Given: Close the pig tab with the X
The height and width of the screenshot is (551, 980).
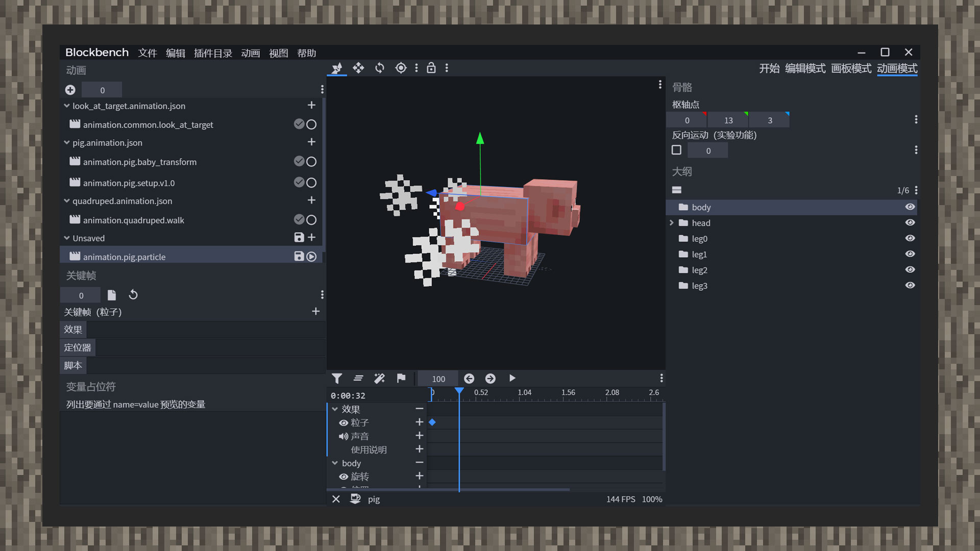Looking at the screenshot, I should pyautogui.click(x=336, y=499).
